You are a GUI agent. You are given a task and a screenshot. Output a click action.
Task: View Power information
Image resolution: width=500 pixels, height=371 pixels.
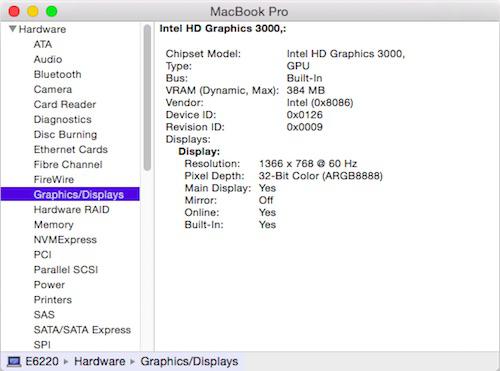(x=49, y=285)
